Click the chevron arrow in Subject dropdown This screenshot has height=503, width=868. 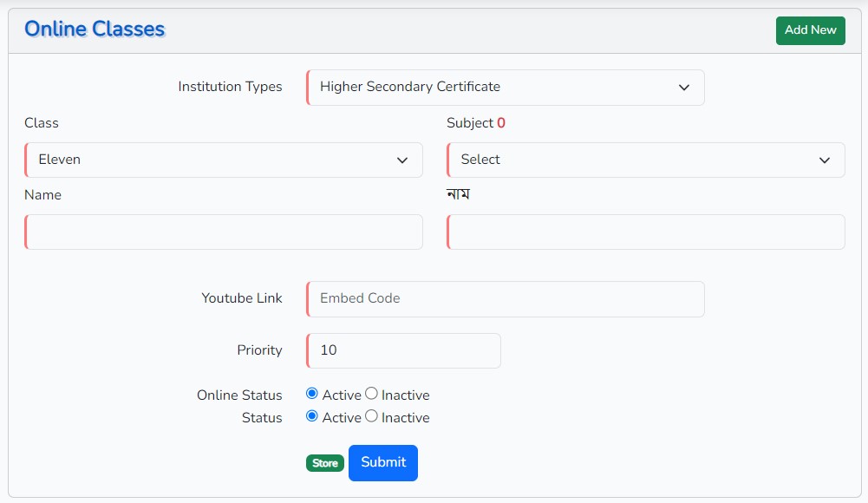click(824, 160)
